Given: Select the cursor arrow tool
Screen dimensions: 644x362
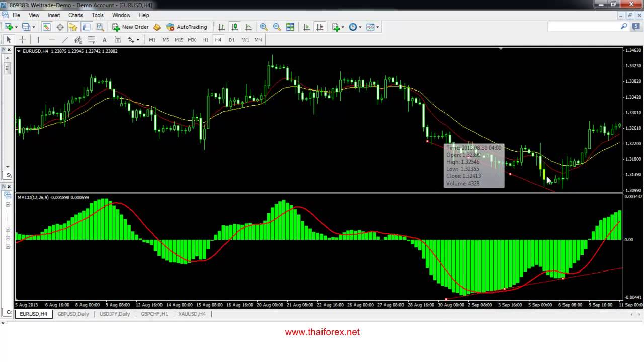Looking at the screenshot, I should [9, 40].
